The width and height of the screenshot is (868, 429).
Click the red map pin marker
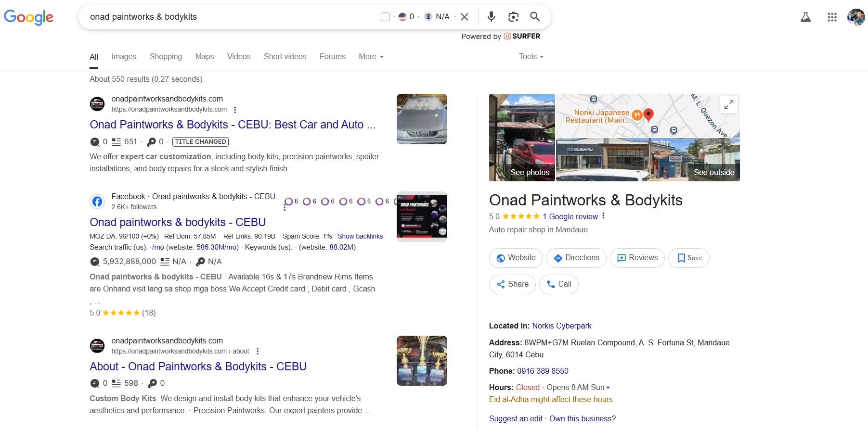coord(648,114)
